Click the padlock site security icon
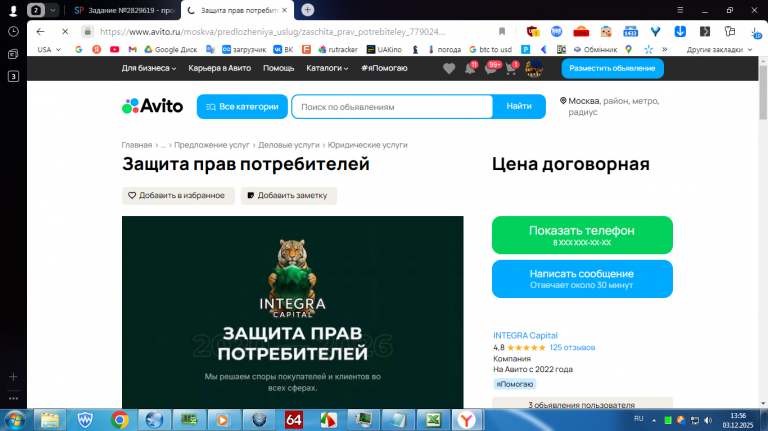Screen dimensions: 768x431 click(x=87, y=31)
